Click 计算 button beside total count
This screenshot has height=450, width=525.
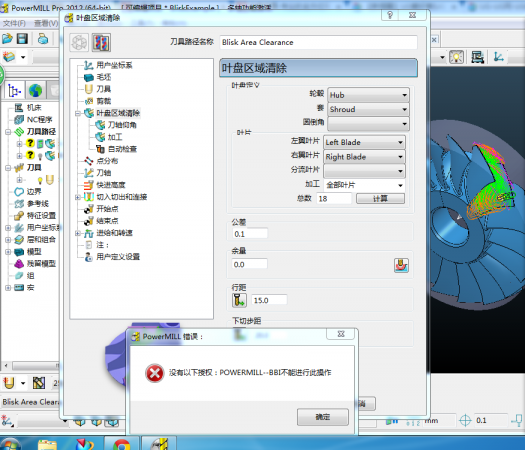click(380, 199)
